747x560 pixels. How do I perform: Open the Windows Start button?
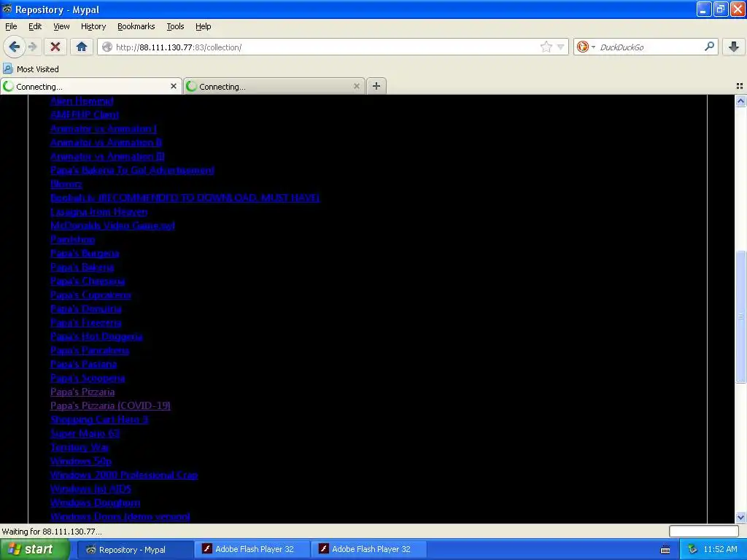35,549
